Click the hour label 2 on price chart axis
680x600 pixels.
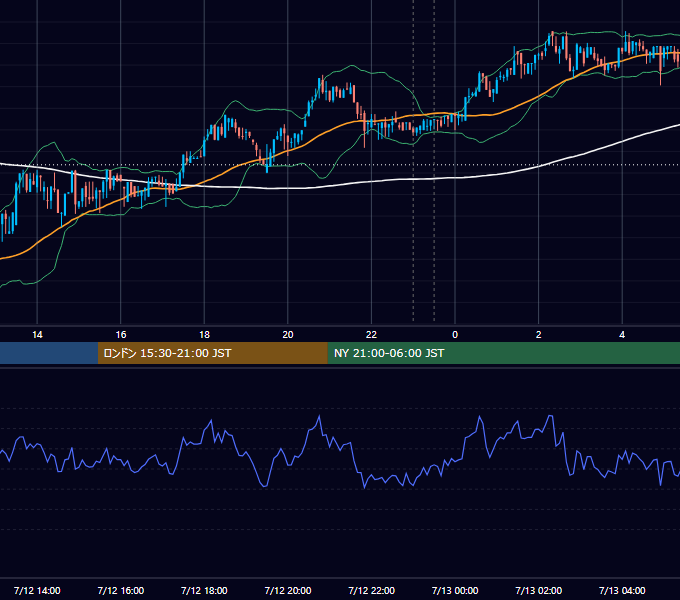(x=538, y=335)
